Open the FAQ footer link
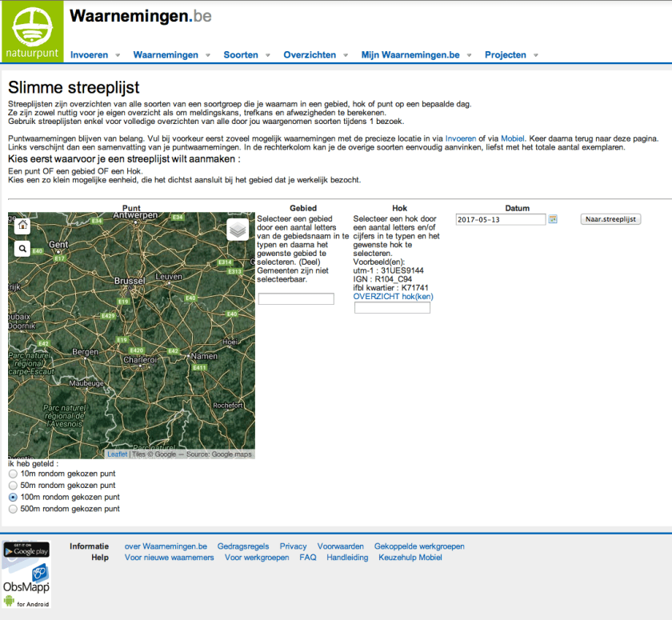Viewport: 672px width, 620px height. 308,558
